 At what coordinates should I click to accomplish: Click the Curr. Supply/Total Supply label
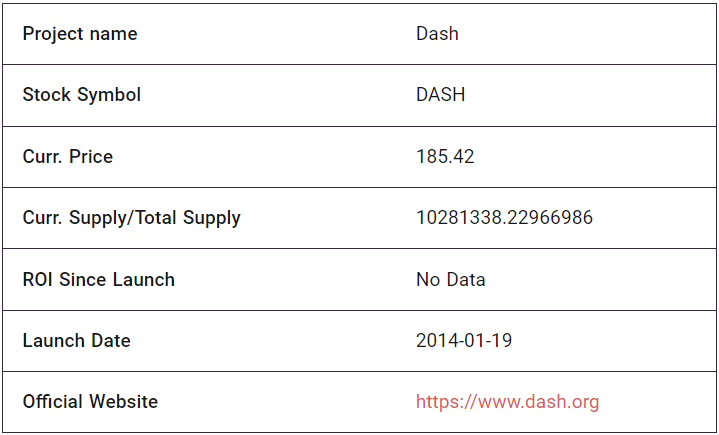pos(131,218)
